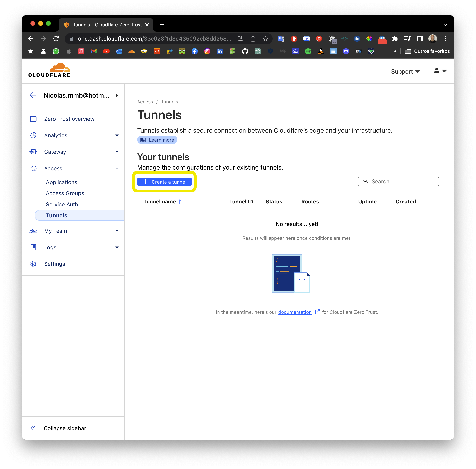Screen dimensions: 476x469
Task: Select Service Auth in sidebar
Action: (62, 204)
